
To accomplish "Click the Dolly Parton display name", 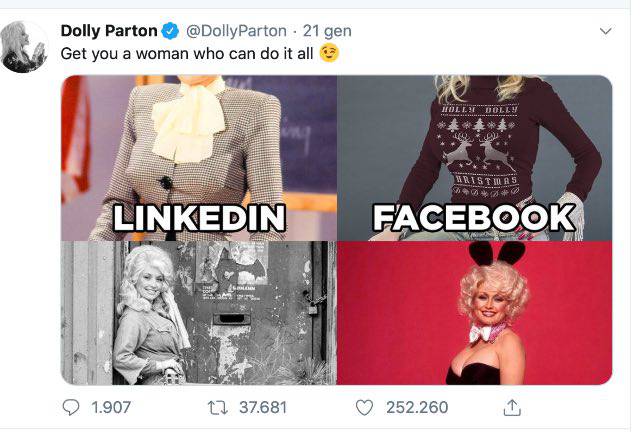I will pos(109,32).
